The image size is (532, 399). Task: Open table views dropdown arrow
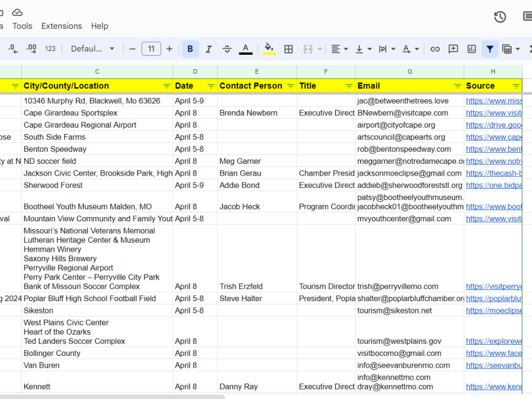coord(518,49)
